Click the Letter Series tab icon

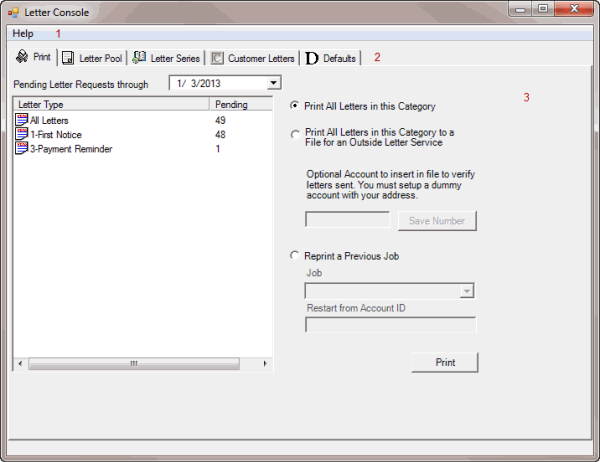[139, 58]
